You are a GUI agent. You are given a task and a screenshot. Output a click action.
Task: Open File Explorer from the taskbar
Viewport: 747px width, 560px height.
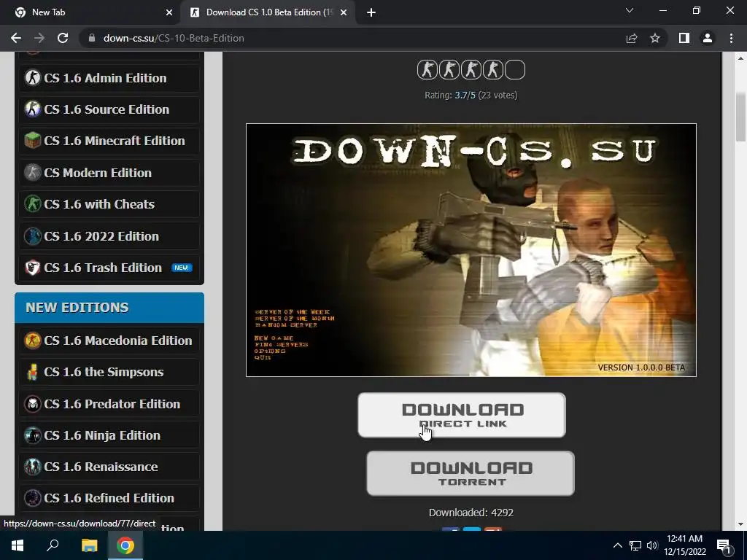[89, 545]
